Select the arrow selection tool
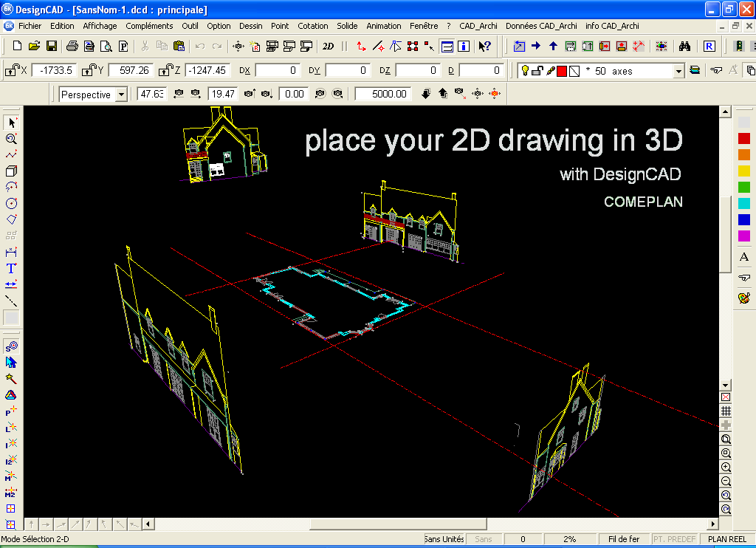The height and width of the screenshot is (548, 756). pos(11,123)
